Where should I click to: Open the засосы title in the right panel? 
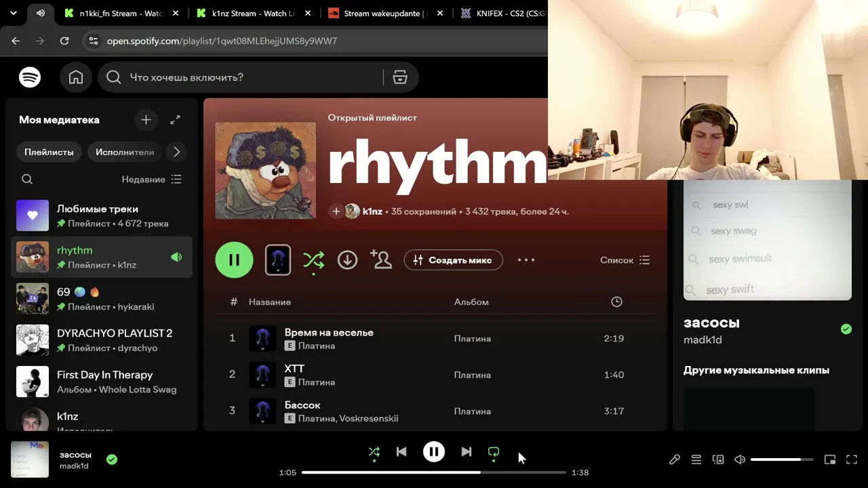coord(711,323)
